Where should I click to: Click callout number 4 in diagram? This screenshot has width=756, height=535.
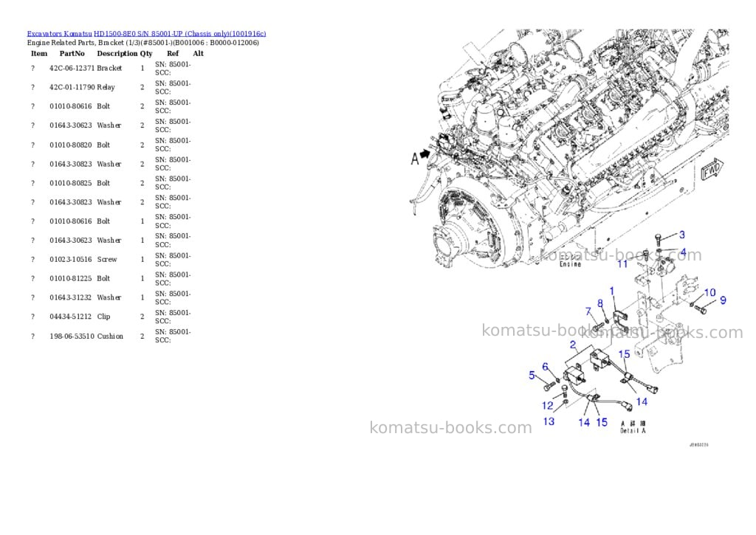point(683,252)
